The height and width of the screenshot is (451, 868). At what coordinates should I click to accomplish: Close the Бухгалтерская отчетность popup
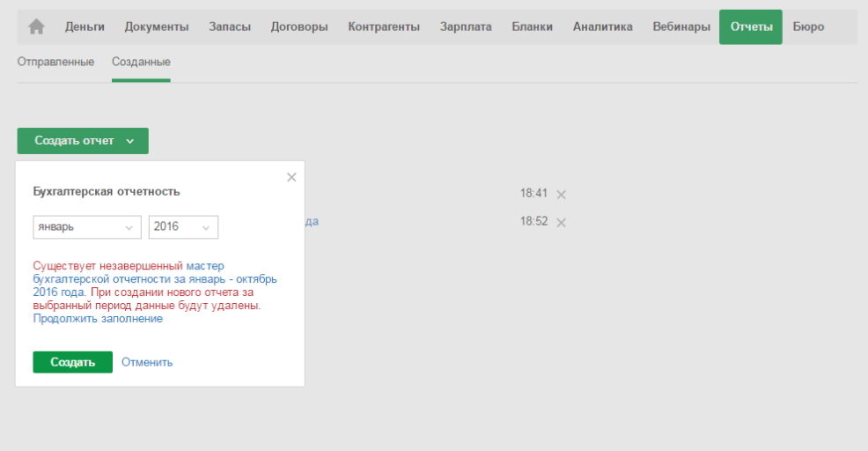[x=291, y=177]
